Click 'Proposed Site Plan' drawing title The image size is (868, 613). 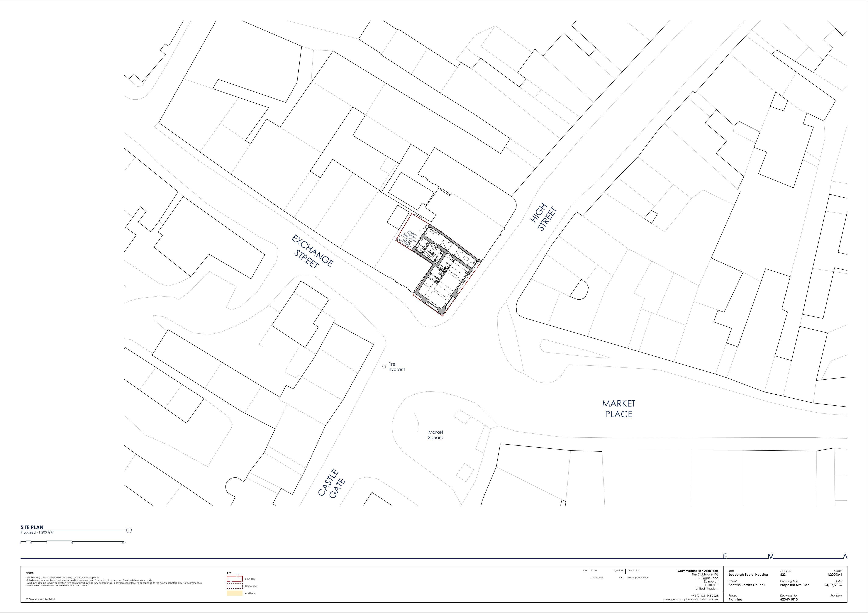pyautogui.click(x=795, y=585)
